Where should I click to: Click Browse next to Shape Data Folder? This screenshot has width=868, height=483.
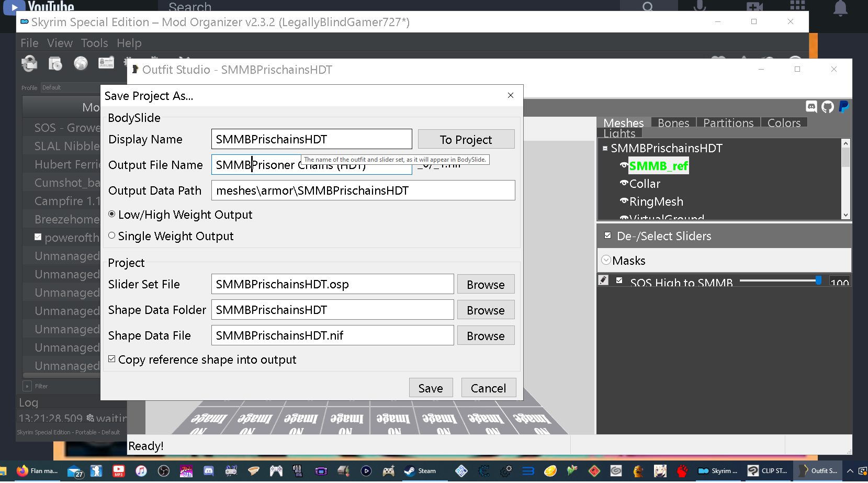click(x=486, y=310)
